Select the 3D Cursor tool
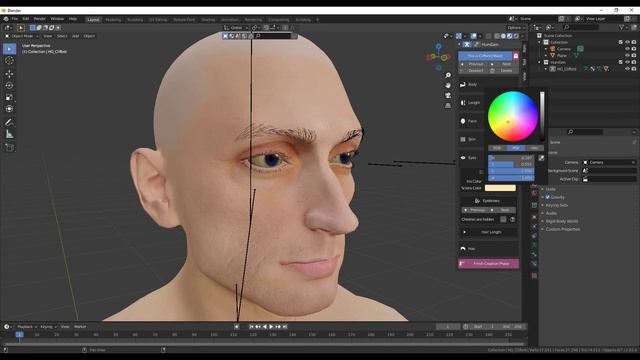This screenshot has height=360, width=640. coord(9,61)
